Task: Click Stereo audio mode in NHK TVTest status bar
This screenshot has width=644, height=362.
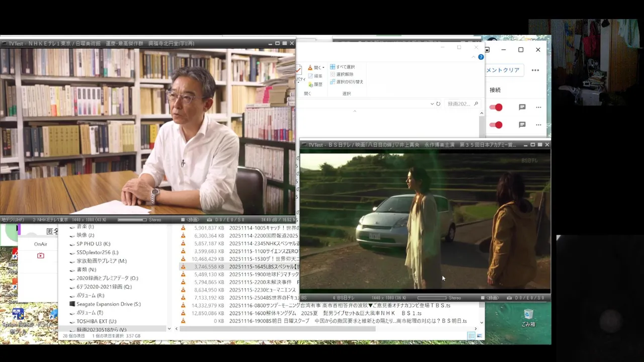Action: point(155,220)
